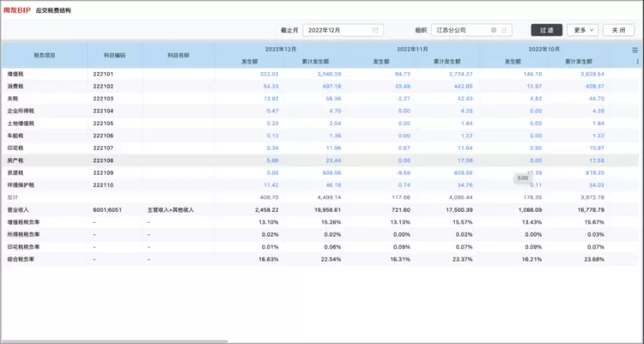The width and height of the screenshot is (644, 344).
Task: Open the organization list lookup icon
Action: (505, 30)
